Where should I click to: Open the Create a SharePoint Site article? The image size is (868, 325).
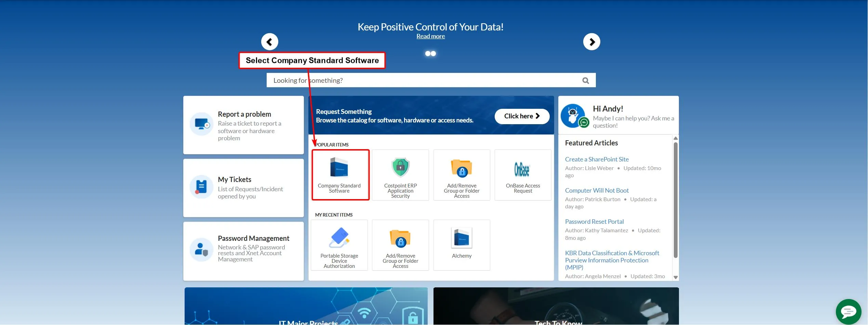(597, 159)
